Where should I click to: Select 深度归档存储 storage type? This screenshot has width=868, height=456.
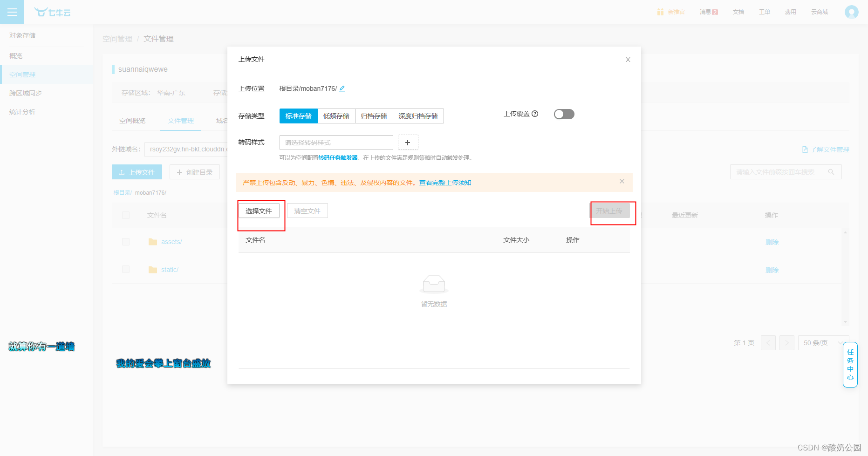point(418,116)
